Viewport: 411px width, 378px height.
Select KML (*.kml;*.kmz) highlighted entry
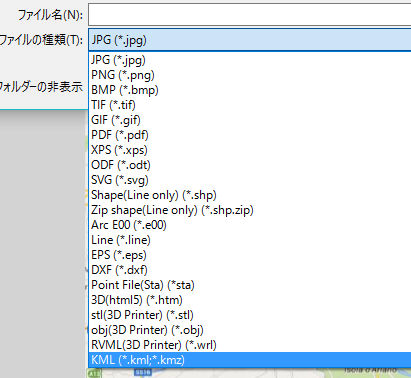click(x=250, y=360)
